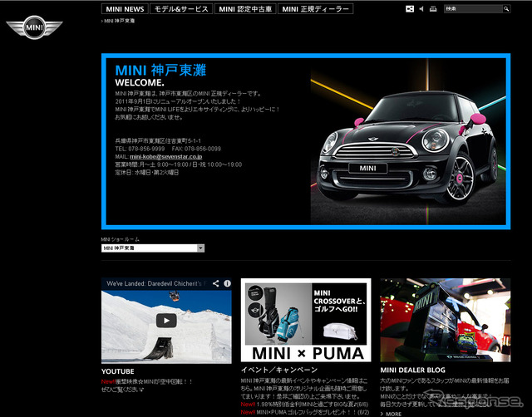
Task: Click the speaker sound icon
Action: click(x=421, y=9)
